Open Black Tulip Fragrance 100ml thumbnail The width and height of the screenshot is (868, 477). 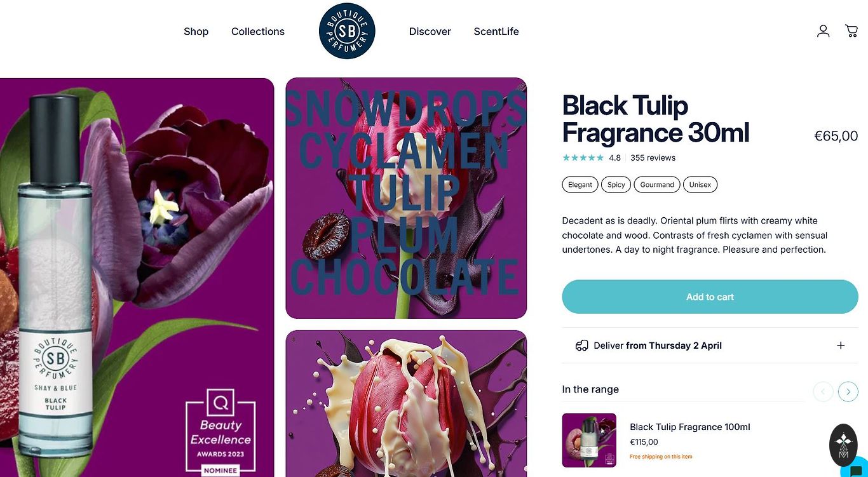(x=589, y=440)
